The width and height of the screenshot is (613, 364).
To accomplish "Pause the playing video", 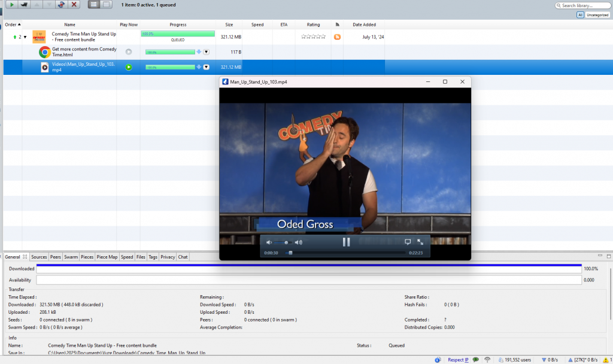I will coord(347,242).
